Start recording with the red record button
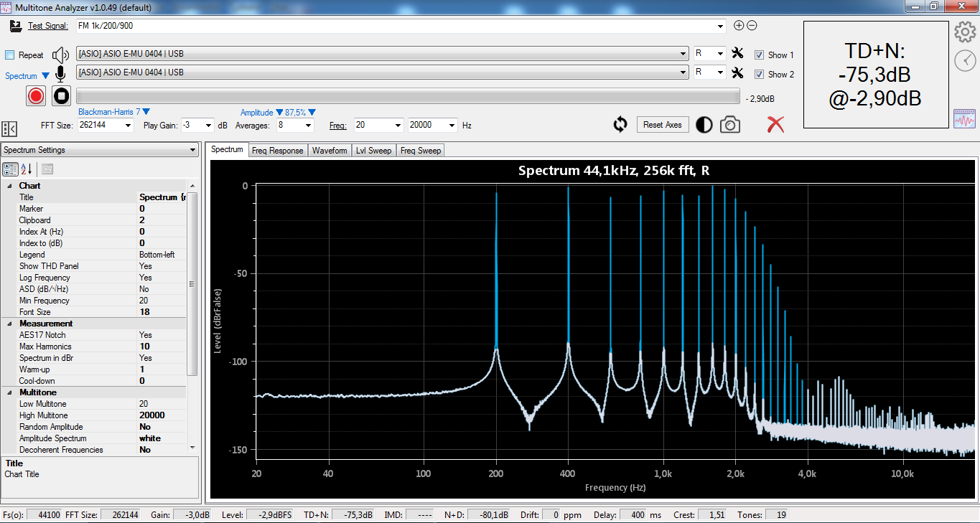 coord(36,95)
